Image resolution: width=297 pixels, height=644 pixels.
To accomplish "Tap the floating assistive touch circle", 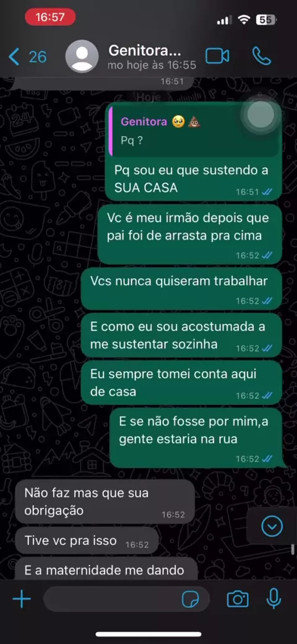I will pyautogui.click(x=260, y=114).
